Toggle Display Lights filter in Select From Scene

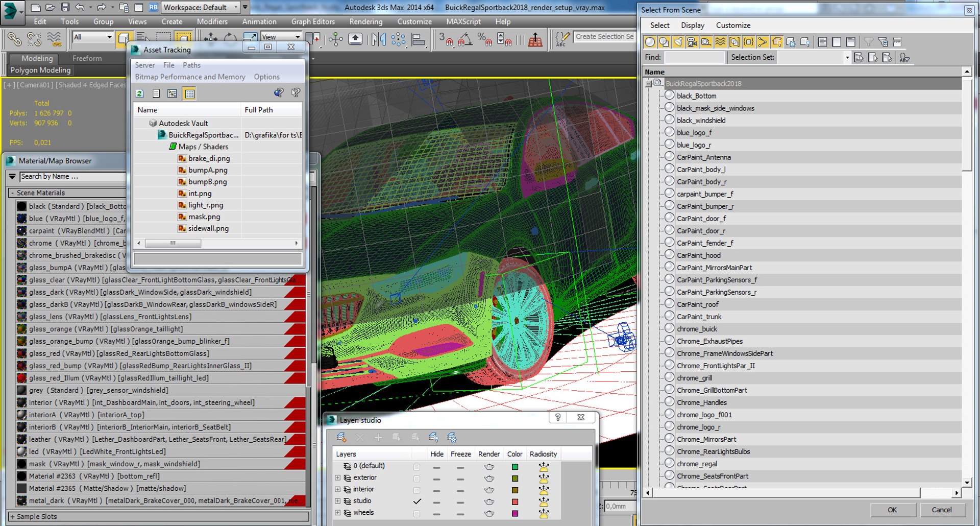point(678,42)
